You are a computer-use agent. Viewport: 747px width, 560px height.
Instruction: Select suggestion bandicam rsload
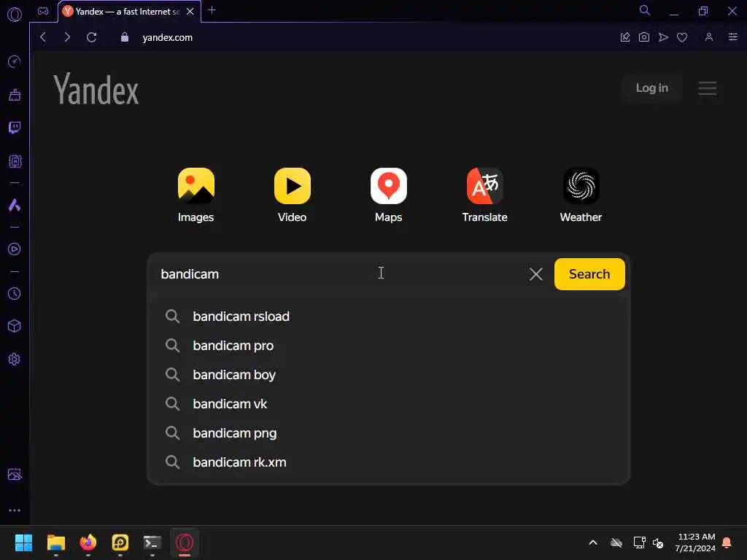coord(388,316)
